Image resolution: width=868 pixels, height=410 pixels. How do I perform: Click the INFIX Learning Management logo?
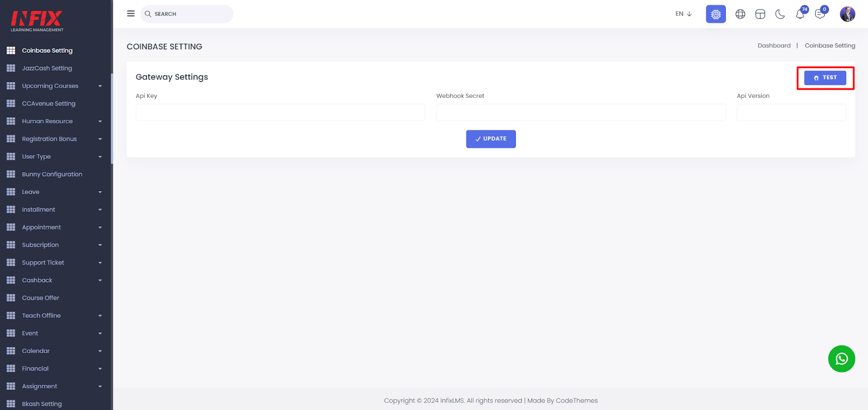37,21
